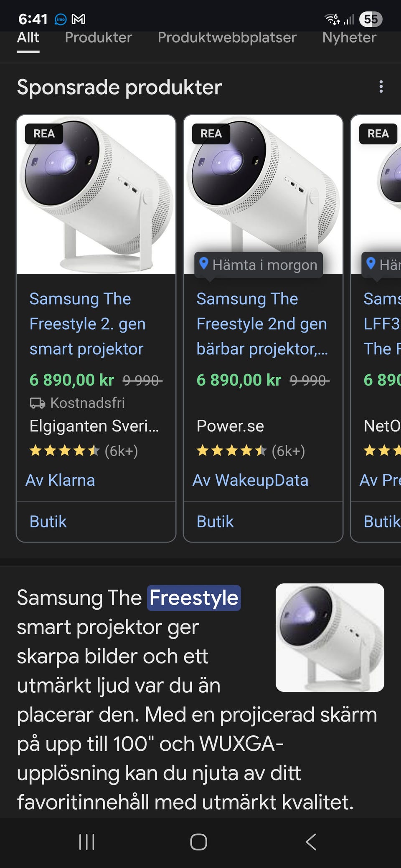Open the Av WakeupData link
The image size is (401, 868).
[x=250, y=480]
